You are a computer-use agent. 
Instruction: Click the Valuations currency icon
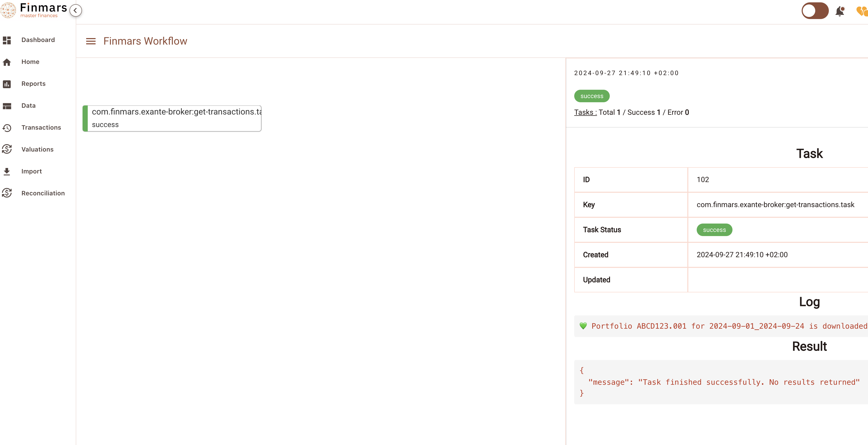pyautogui.click(x=7, y=149)
